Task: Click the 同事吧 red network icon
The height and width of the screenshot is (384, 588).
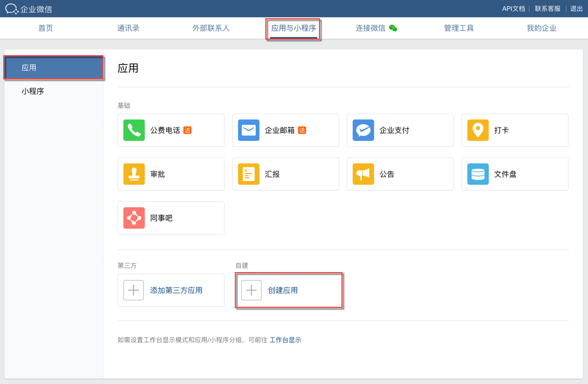Action: pos(134,218)
